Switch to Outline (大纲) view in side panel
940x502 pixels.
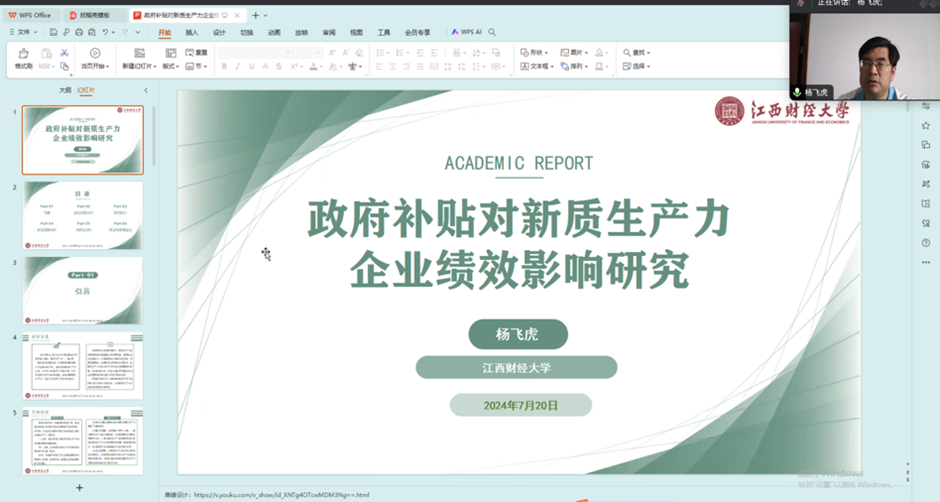click(65, 90)
